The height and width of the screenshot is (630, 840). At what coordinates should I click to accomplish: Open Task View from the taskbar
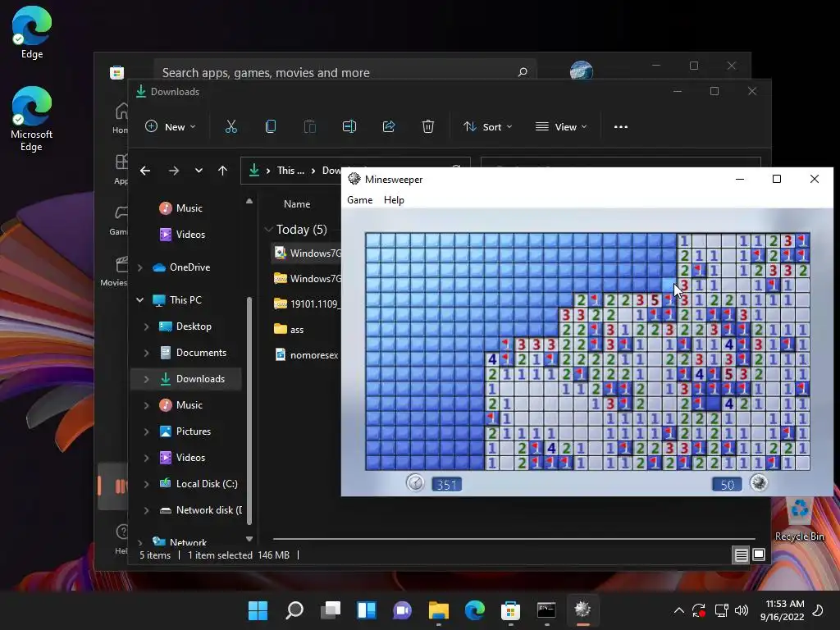pyautogui.click(x=331, y=610)
